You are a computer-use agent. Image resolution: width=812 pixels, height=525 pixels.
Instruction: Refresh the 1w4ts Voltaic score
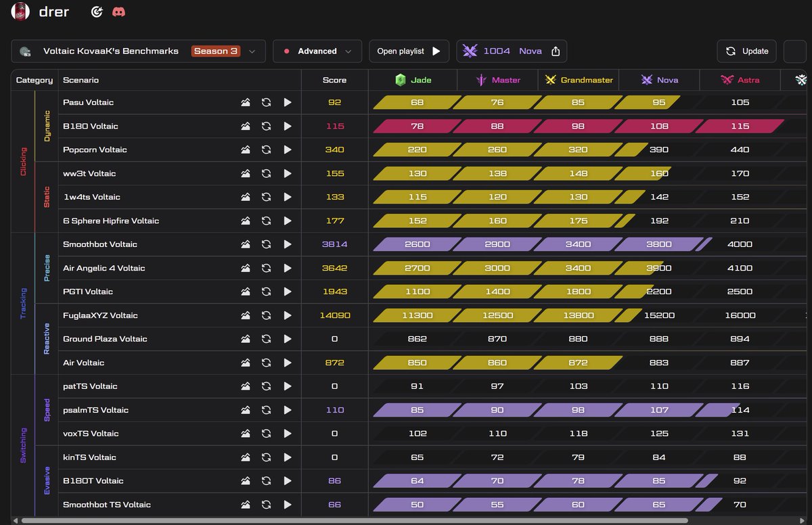point(267,197)
